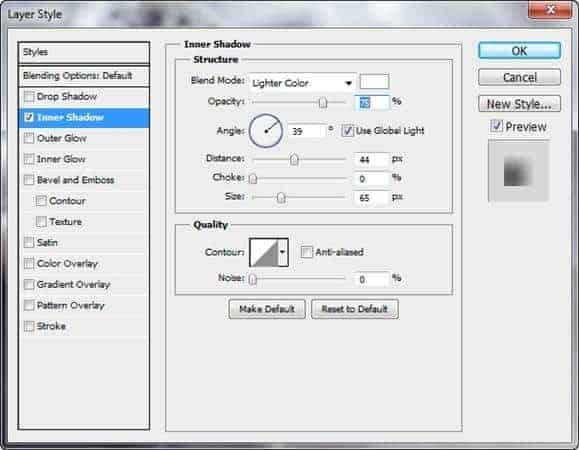
Task: Click the Opacity slider handle
Action: pyautogui.click(x=323, y=102)
